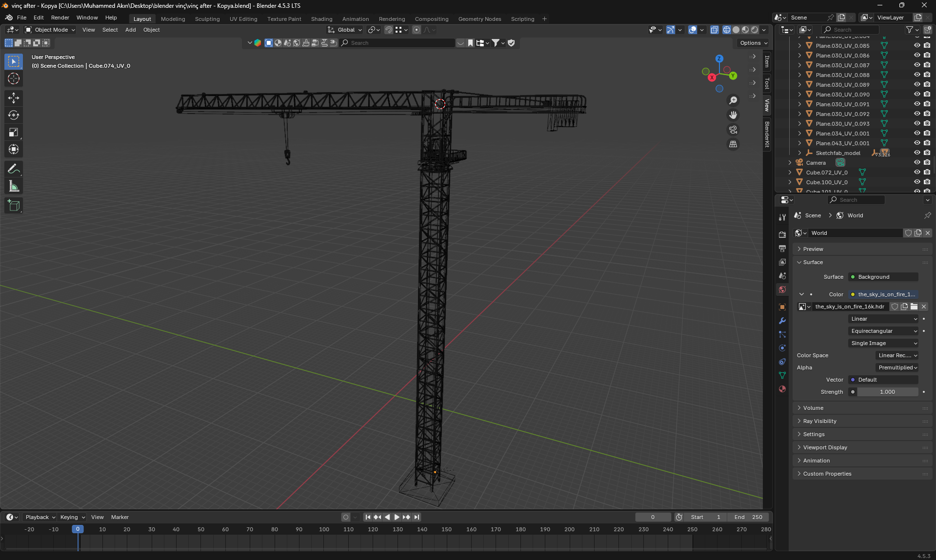Activate the Move tool
Screen dimensions: 936x560
14,98
